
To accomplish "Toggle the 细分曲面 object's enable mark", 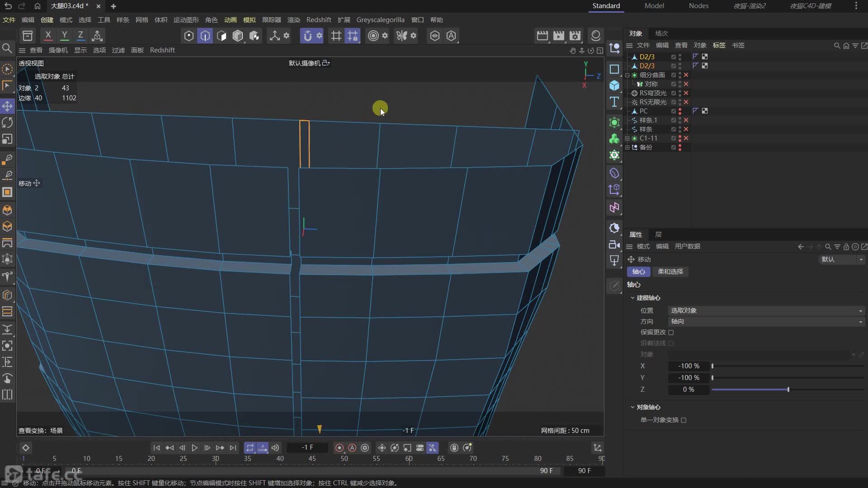I will 686,75.
